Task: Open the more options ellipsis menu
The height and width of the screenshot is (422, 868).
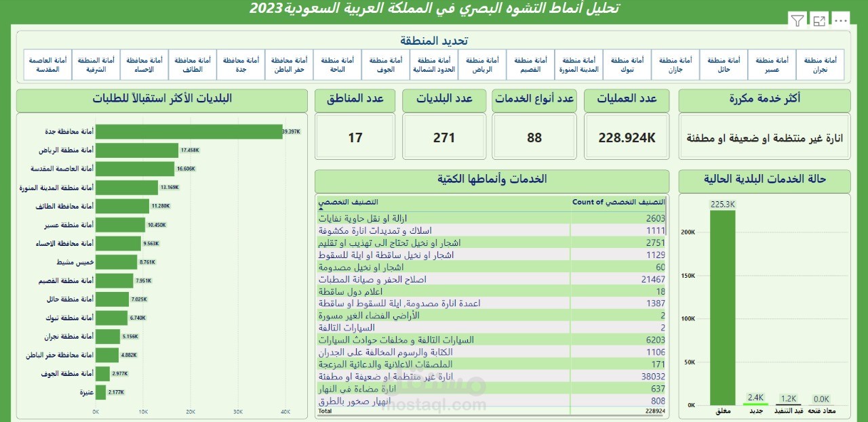Action: [841, 21]
